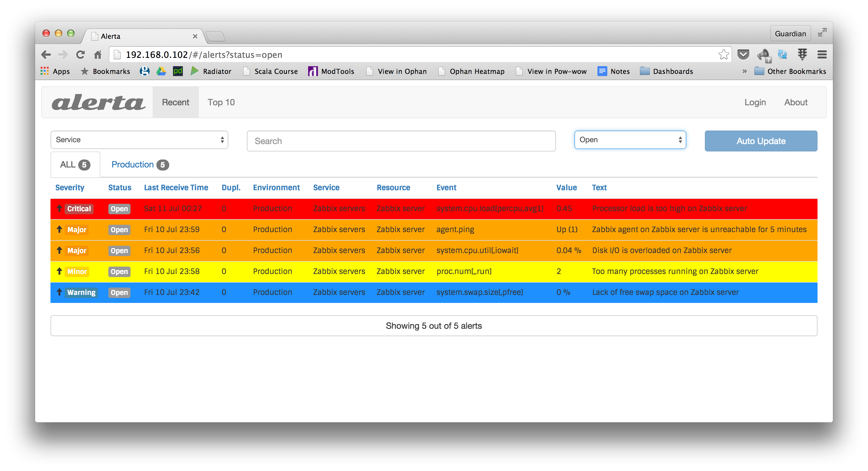Viewport: 868px width, 471px height.
Task: Click the Minor severity alert icon
Action: pos(59,271)
